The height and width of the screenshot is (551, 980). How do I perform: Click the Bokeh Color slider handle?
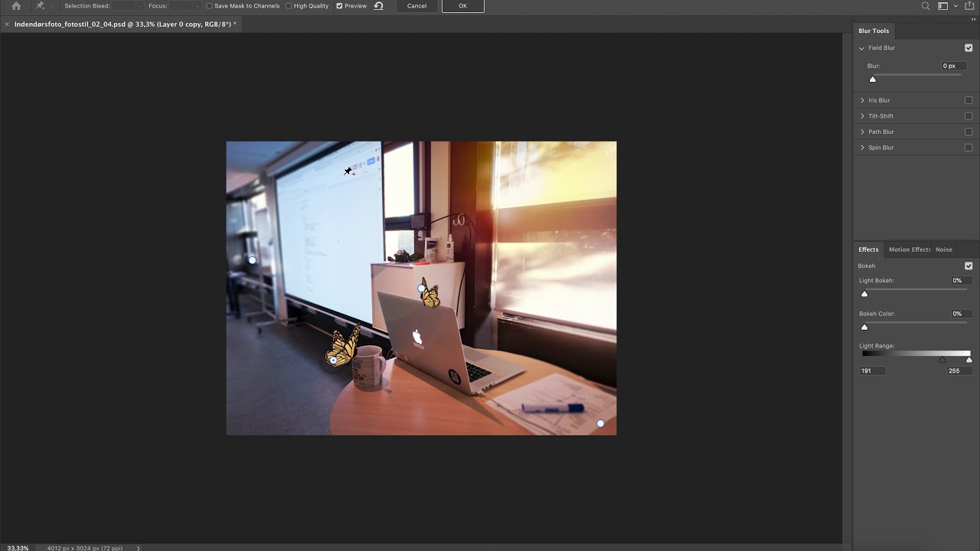[x=864, y=327]
